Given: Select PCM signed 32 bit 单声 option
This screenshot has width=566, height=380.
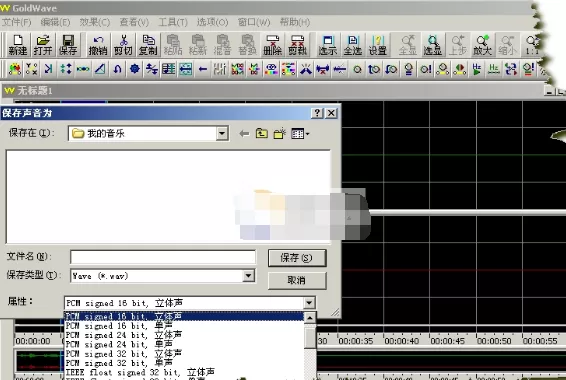Looking at the screenshot, I should click(184, 363).
